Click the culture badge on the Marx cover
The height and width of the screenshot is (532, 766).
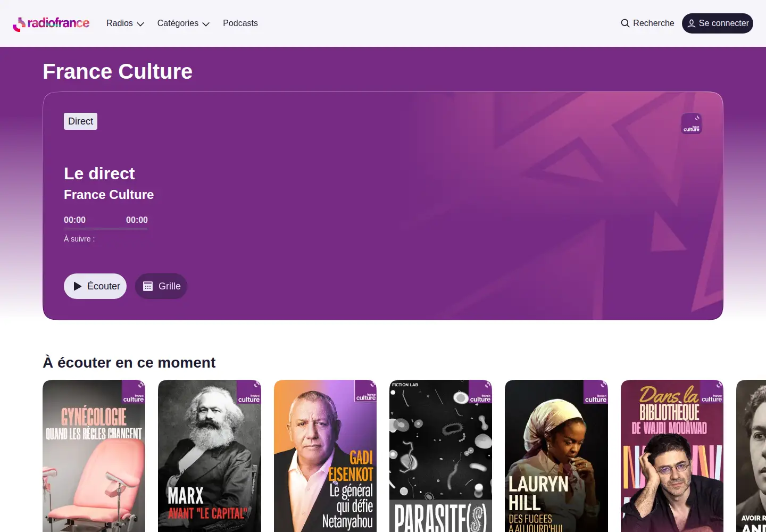[x=249, y=392]
